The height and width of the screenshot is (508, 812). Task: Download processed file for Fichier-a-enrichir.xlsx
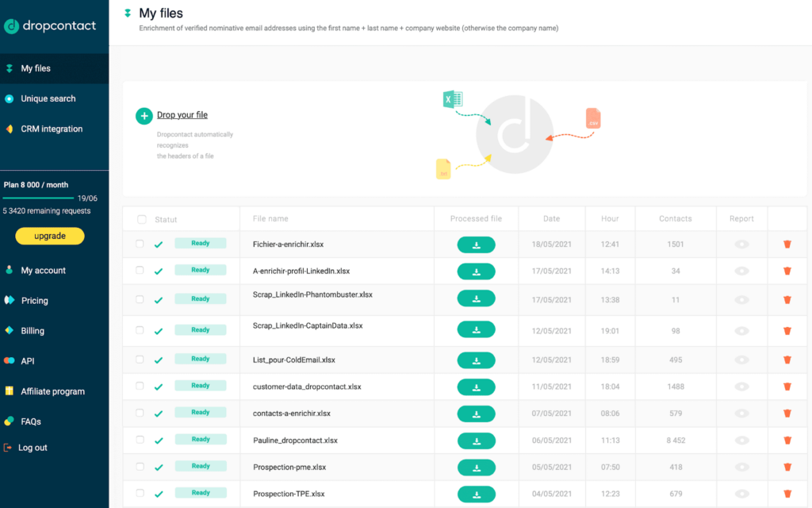476,244
